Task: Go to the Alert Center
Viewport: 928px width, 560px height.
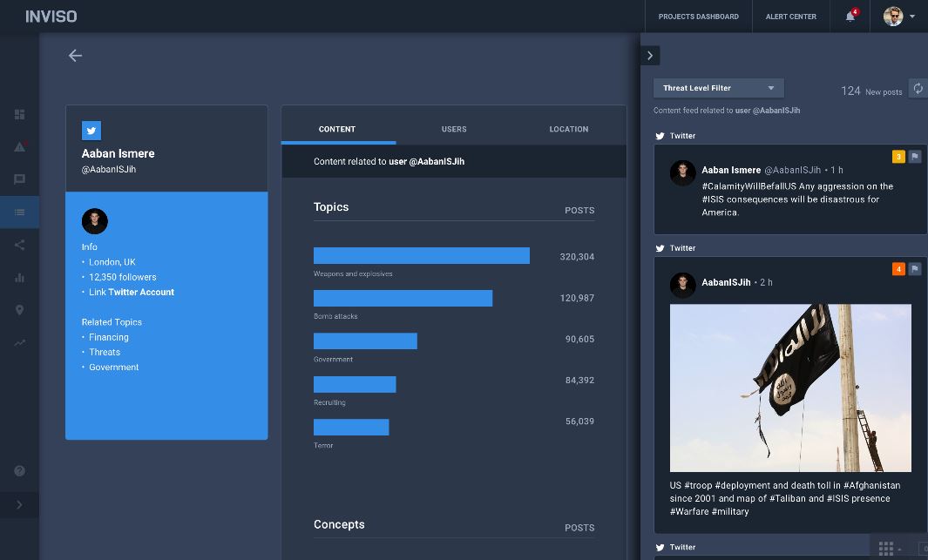Action: pyautogui.click(x=790, y=17)
